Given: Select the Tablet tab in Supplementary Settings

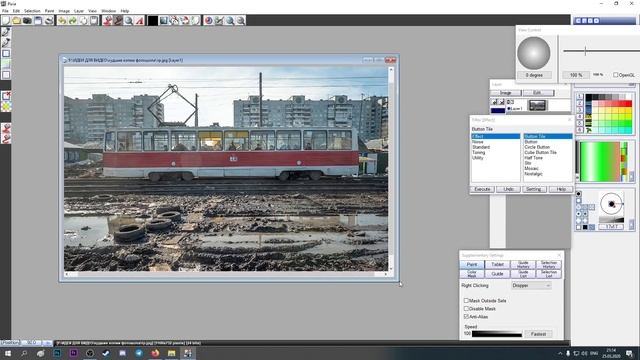Looking at the screenshot, I should (x=497, y=264).
